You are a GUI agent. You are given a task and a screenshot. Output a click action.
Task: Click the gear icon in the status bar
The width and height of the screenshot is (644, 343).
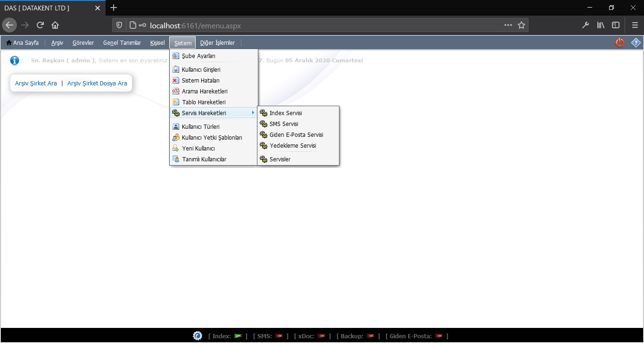198,336
